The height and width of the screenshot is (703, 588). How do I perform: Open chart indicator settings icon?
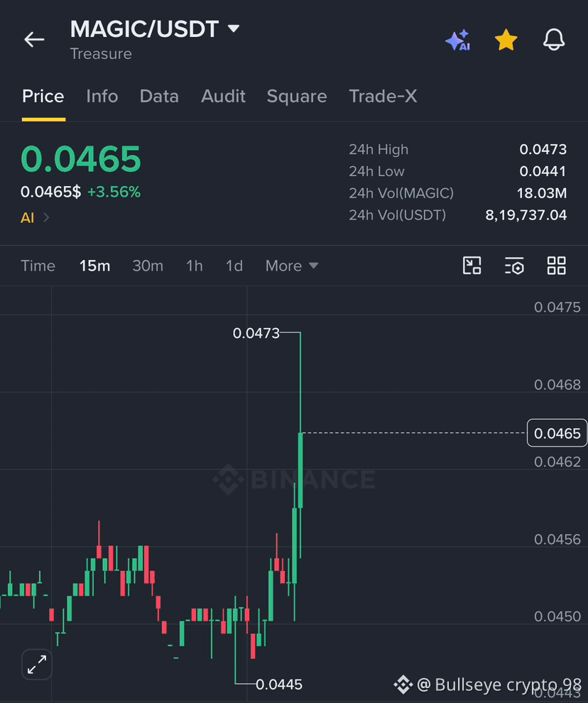[x=514, y=266]
